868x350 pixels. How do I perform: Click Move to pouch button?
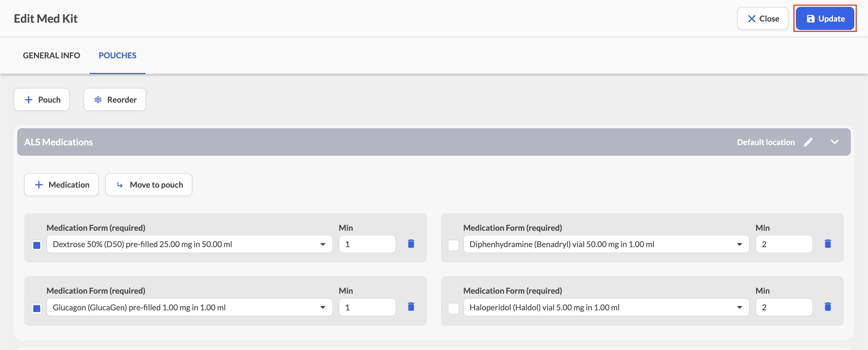click(x=149, y=184)
